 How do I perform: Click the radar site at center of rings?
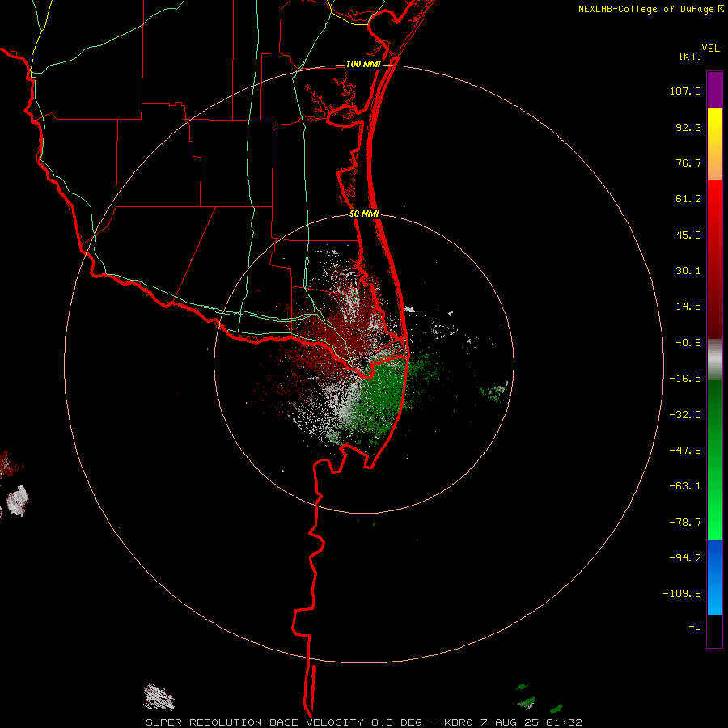363,363
